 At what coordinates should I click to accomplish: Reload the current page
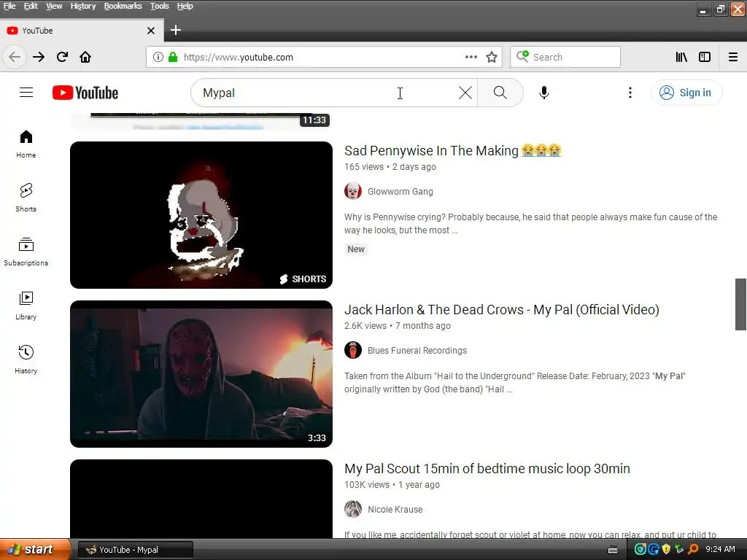point(62,57)
